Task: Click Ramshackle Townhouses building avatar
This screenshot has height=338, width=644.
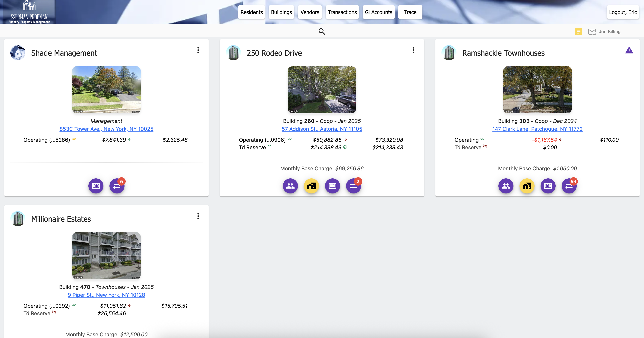Action: point(449,53)
